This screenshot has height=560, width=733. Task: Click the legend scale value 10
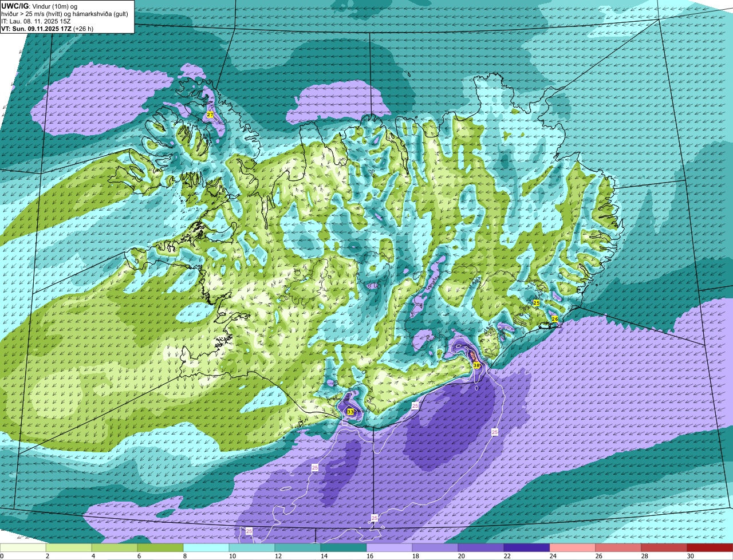pos(232,556)
